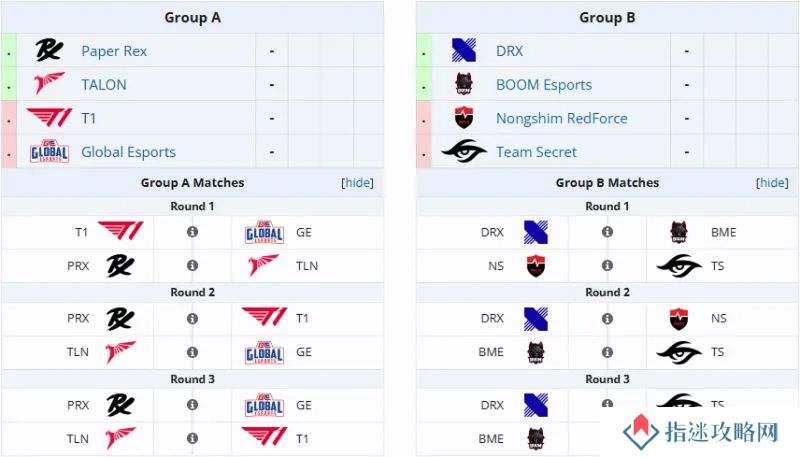Screen dimensions: 800x457
Task: Collapse Group B Matches with hide toggle
Action: pyautogui.click(x=772, y=183)
